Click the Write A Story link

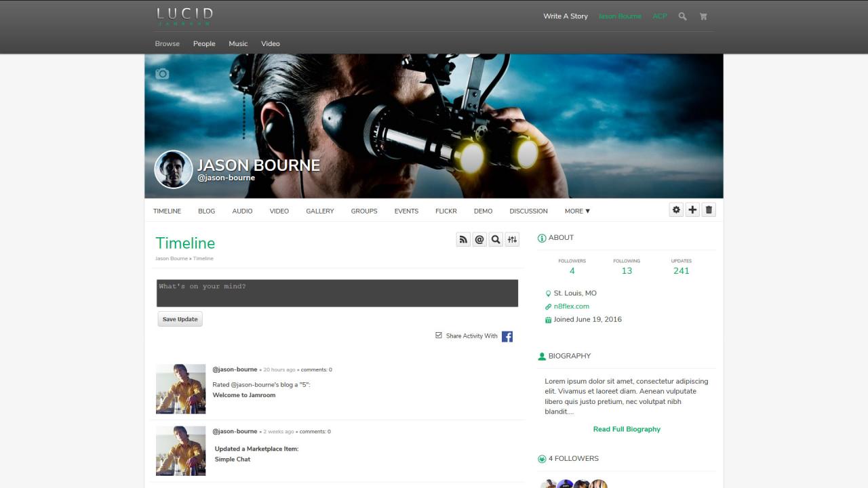(566, 16)
